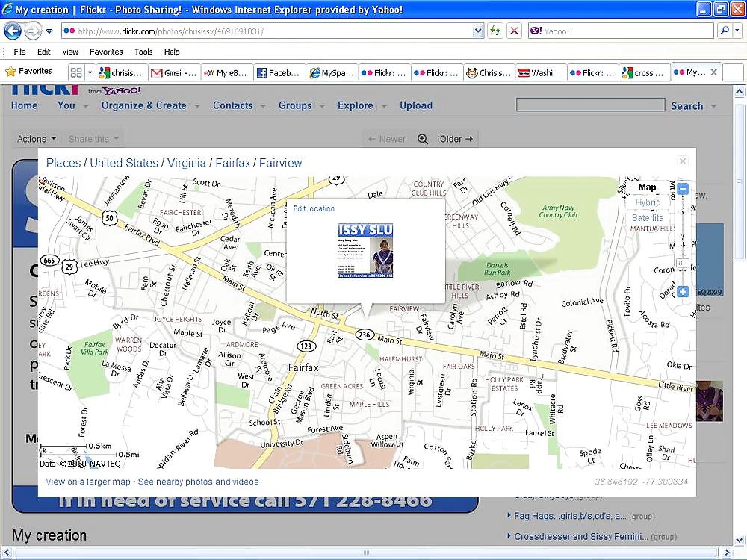This screenshot has width=747, height=560.
Task: Click the Crossdresser and Sissy Femini... group link
Action: tap(580, 537)
